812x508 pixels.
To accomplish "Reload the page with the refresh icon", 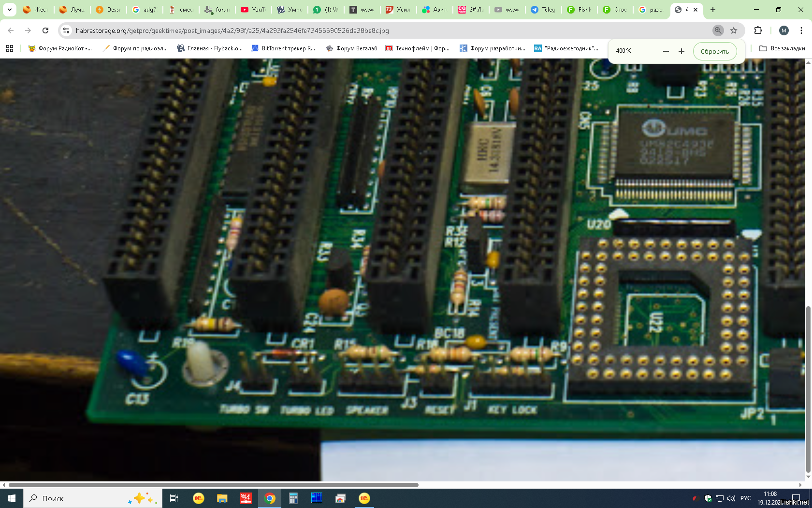I will pyautogui.click(x=45, y=30).
